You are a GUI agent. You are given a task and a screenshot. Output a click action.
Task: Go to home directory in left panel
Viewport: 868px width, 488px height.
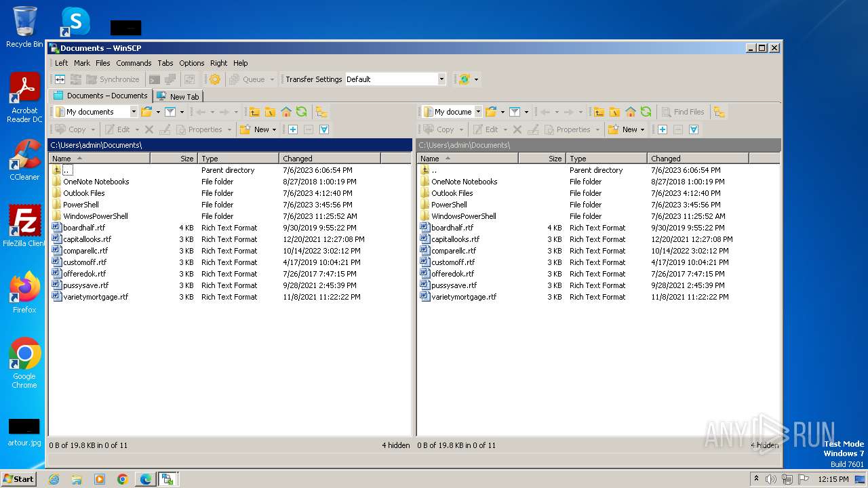click(x=285, y=112)
